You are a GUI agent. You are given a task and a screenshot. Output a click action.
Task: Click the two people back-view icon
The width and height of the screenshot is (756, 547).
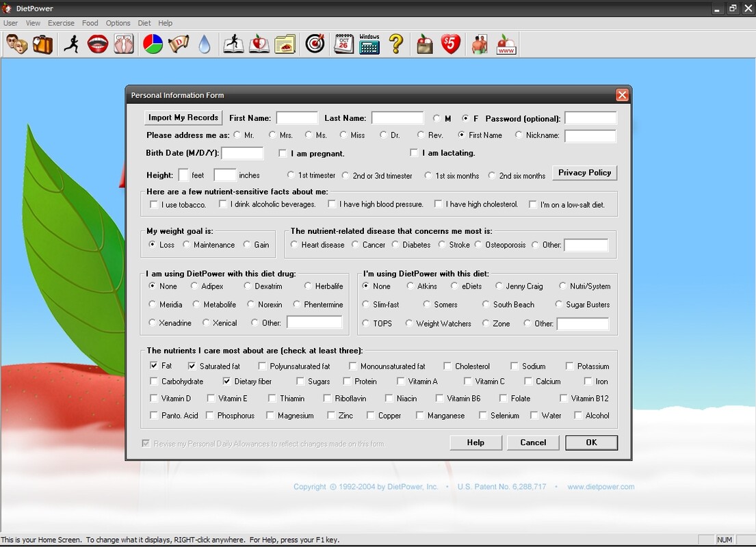tap(480, 44)
